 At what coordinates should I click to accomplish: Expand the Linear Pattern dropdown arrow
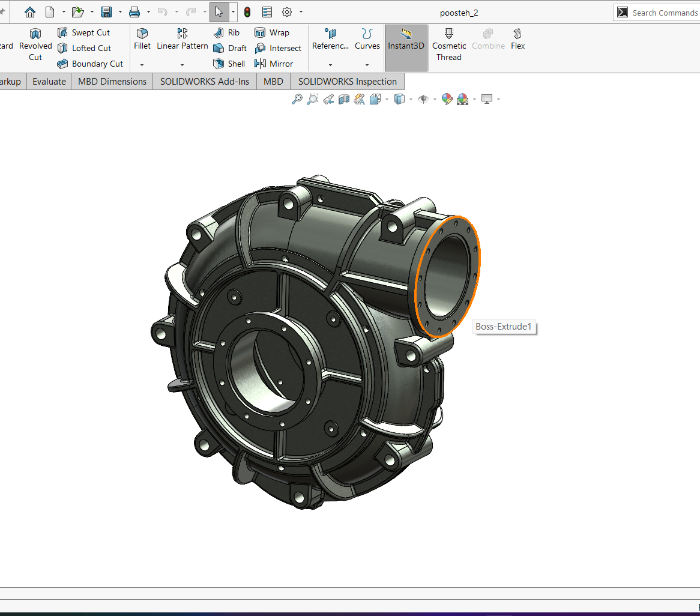coord(182,65)
